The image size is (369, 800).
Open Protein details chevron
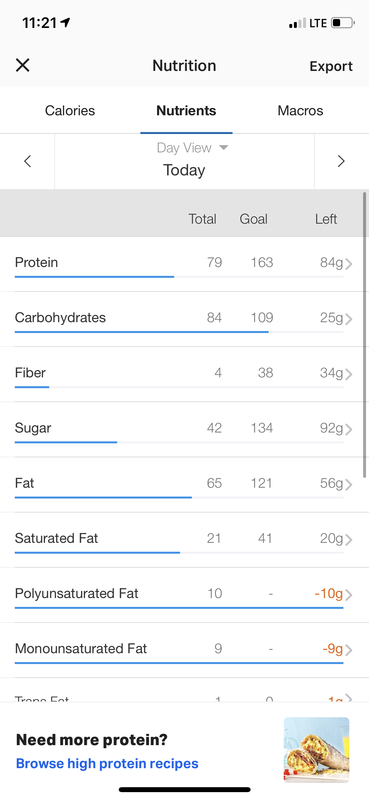pos(349,264)
